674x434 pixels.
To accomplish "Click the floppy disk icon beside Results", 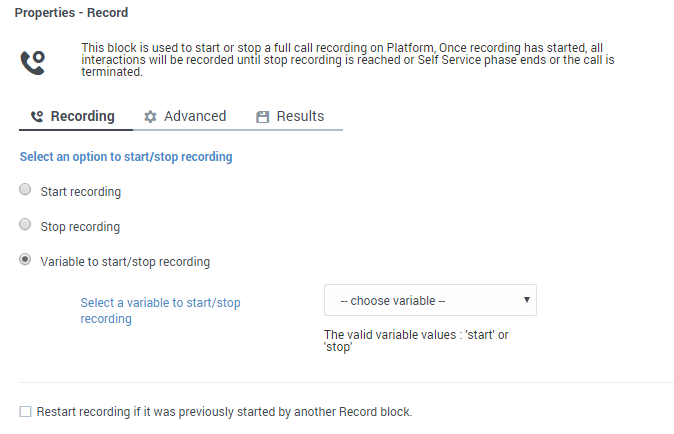I will click(263, 117).
